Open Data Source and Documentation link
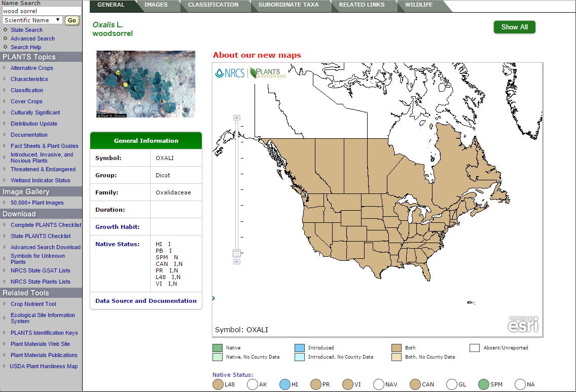Viewport: 576px width, 392px height. coord(146,301)
